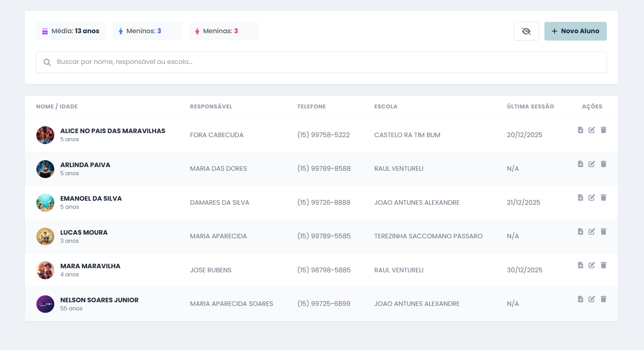Click add-file icon for Nelson Soares Junior
Image resolution: width=644 pixels, height=350 pixels.
tap(580, 299)
